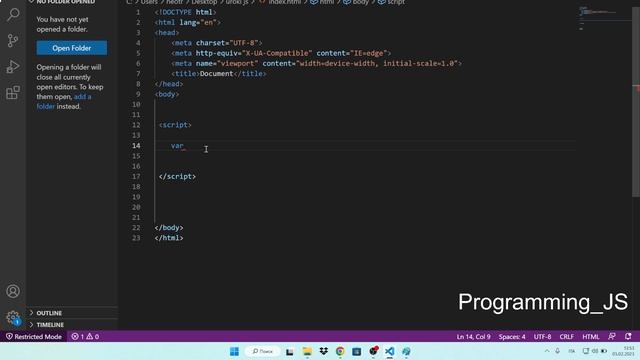Open the errors and warnings problems indicator
This screenshot has width=640, height=360.
point(85,336)
